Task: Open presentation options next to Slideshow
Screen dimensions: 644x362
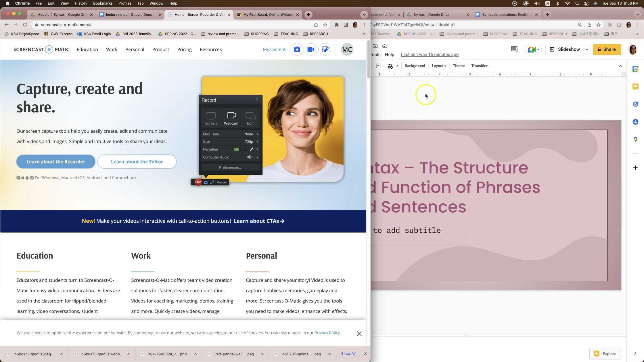Action: click(587, 49)
